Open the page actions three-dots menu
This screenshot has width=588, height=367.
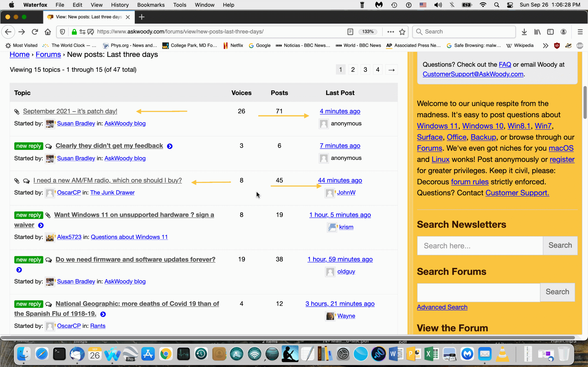[390, 32]
